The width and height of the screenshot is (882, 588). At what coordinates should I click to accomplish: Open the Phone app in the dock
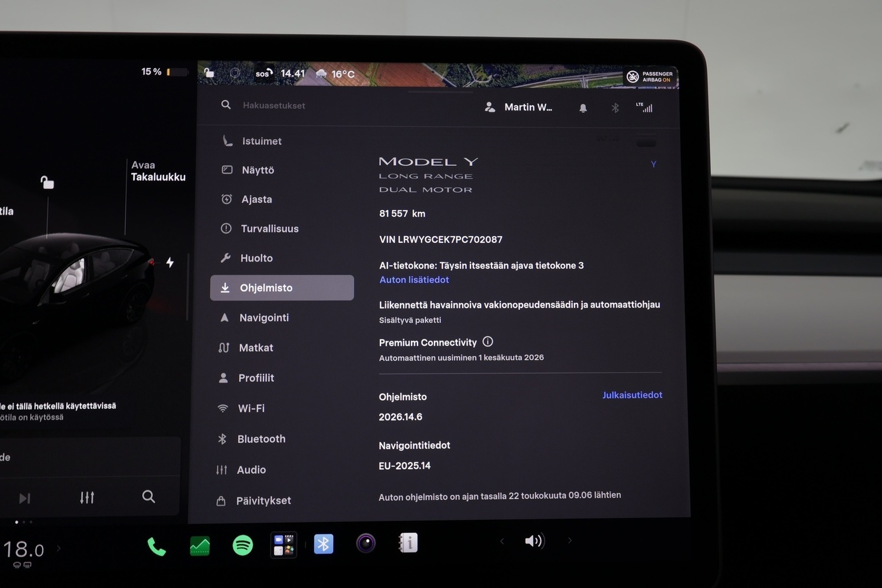[156, 547]
